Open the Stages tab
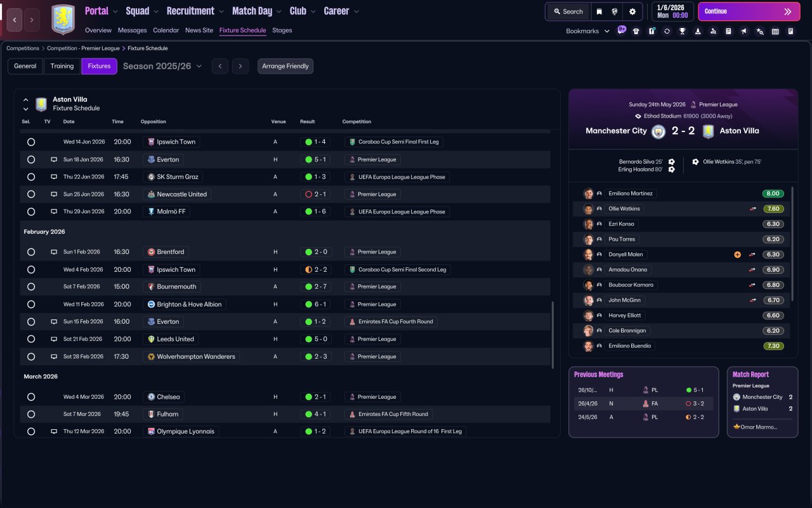The image size is (812, 508). pos(282,30)
